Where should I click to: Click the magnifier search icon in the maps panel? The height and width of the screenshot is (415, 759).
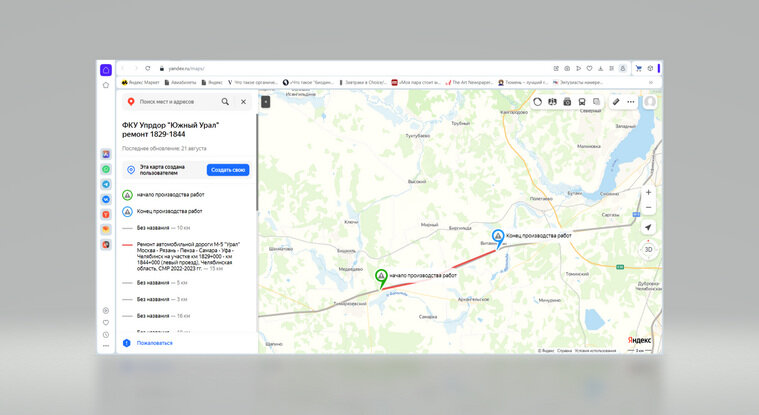click(225, 102)
